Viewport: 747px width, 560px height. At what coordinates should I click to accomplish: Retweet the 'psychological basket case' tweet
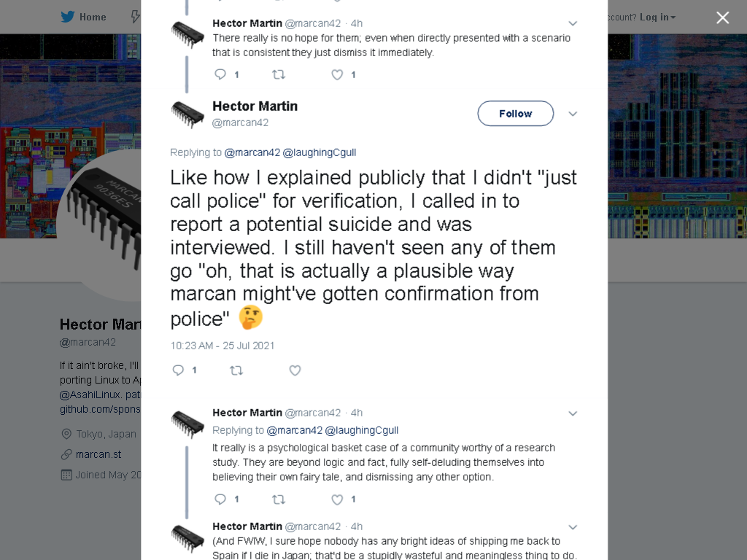tap(279, 499)
